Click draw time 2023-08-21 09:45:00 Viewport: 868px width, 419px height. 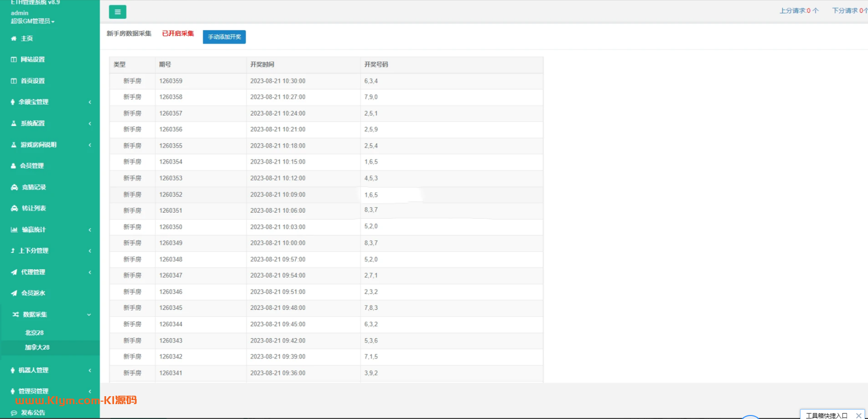278,324
